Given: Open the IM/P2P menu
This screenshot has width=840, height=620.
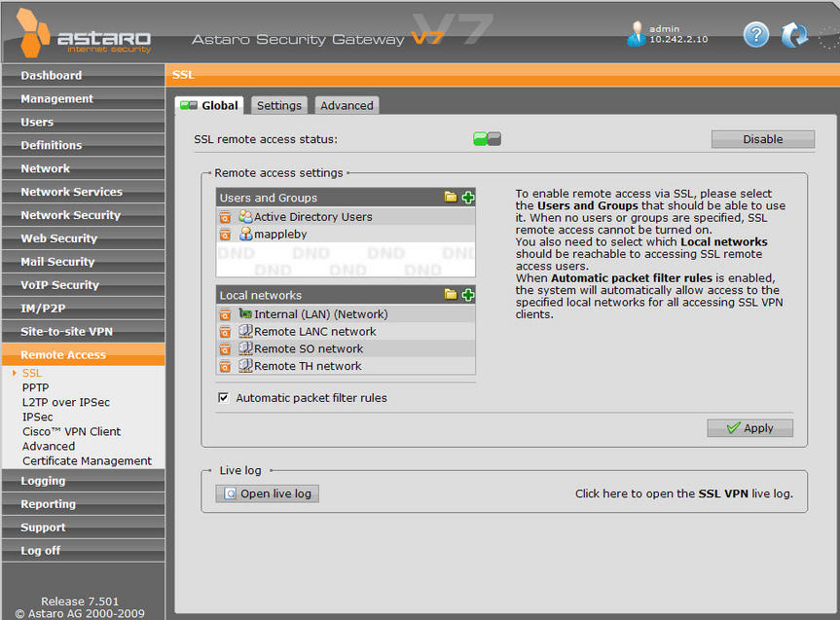Looking at the screenshot, I should tap(83, 309).
